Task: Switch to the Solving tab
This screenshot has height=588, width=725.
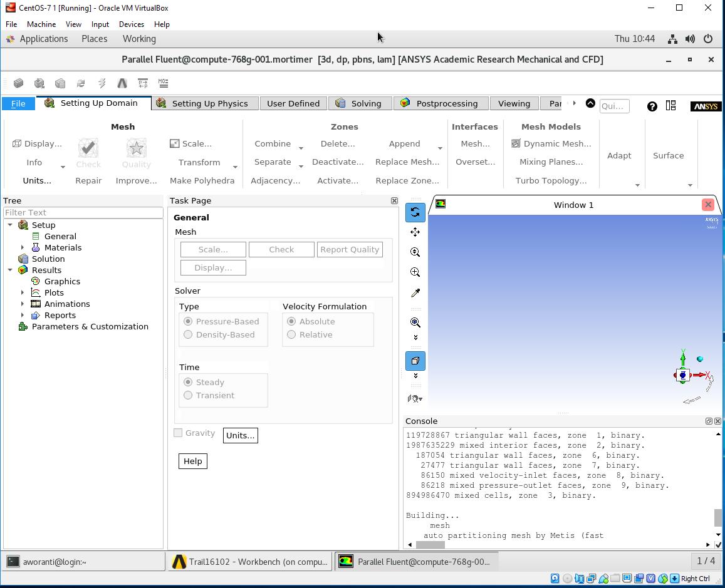Action: pyautogui.click(x=361, y=103)
